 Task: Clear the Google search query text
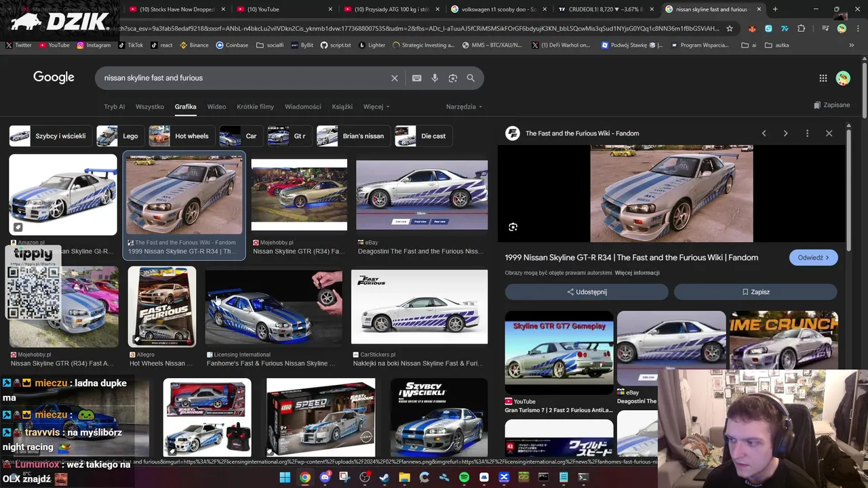[x=394, y=78]
